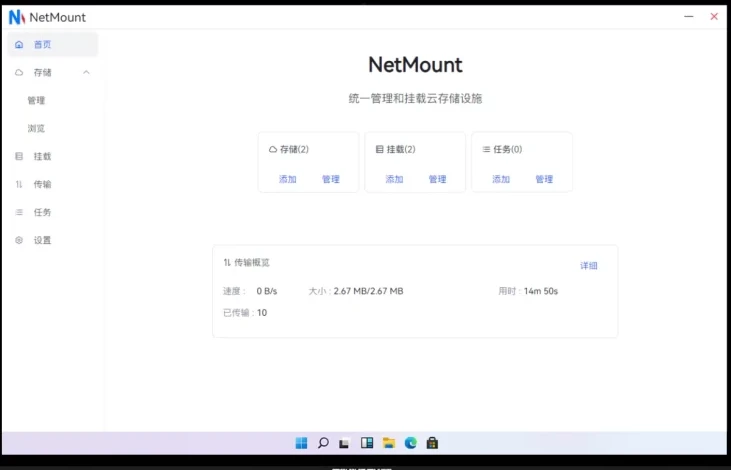Click 添加 in the 存储(2) card
731x470 pixels.
coord(288,179)
